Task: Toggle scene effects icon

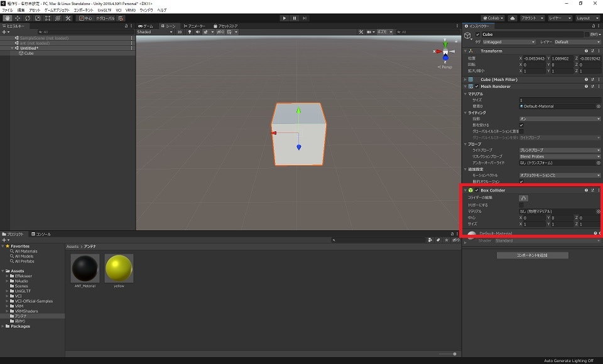Action: pyautogui.click(x=206, y=32)
